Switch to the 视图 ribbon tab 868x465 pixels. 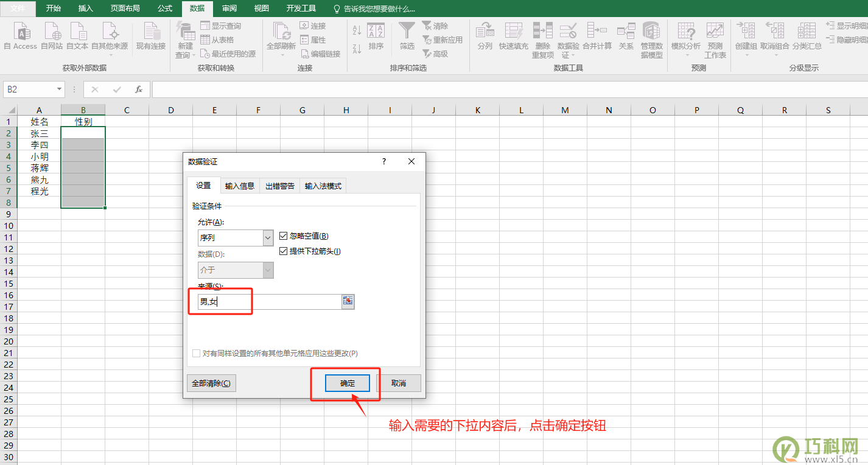[262, 9]
